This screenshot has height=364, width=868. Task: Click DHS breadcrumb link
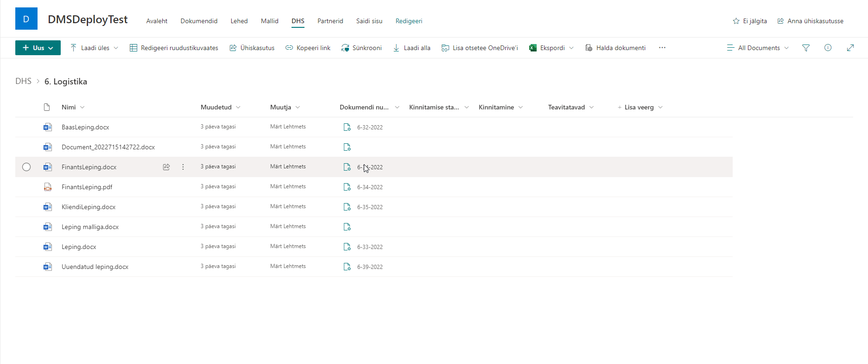[x=23, y=81]
